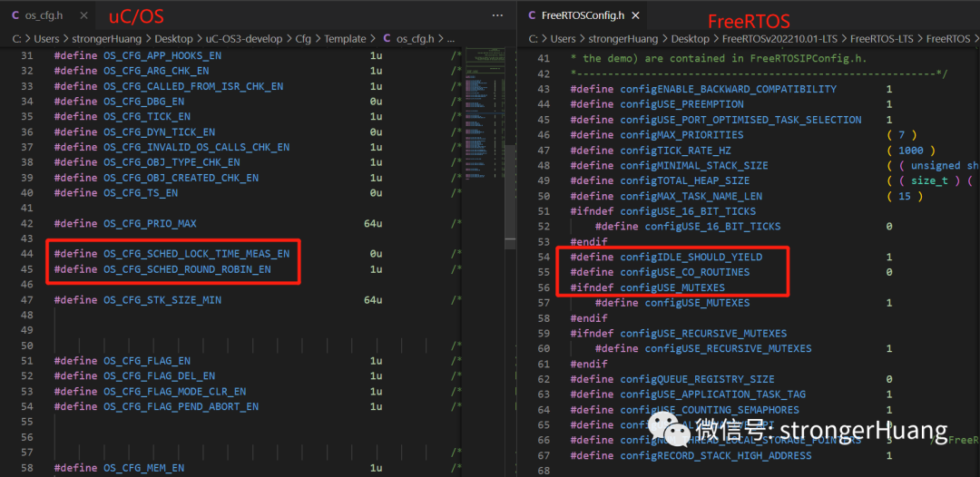This screenshot has width=980, height=477.
Task: Open FreeRTOS-LTS breadcrumb segment
Action: [x=882, y=39]
